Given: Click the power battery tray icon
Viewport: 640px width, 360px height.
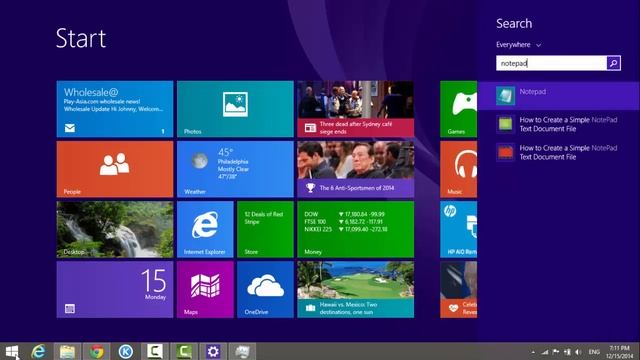Looking at the screenshot, I should [x=567, y=352].
